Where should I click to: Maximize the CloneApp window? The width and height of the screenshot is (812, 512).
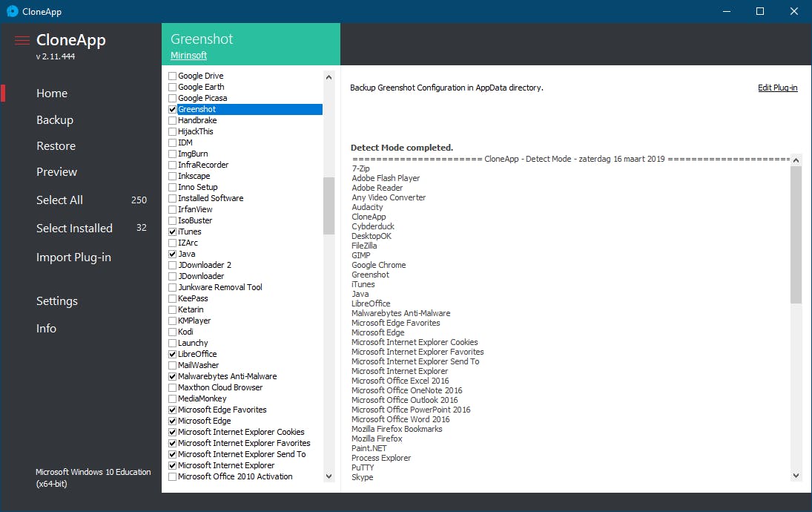click(x=759, y=11)
